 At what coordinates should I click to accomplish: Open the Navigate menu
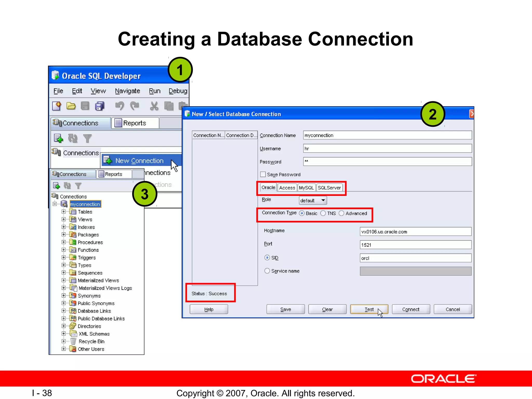128,91
